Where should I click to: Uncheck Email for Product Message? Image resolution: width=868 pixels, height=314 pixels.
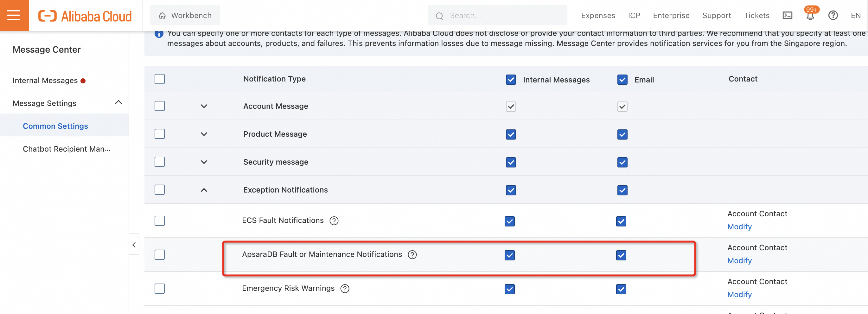(x=622, y=134)
